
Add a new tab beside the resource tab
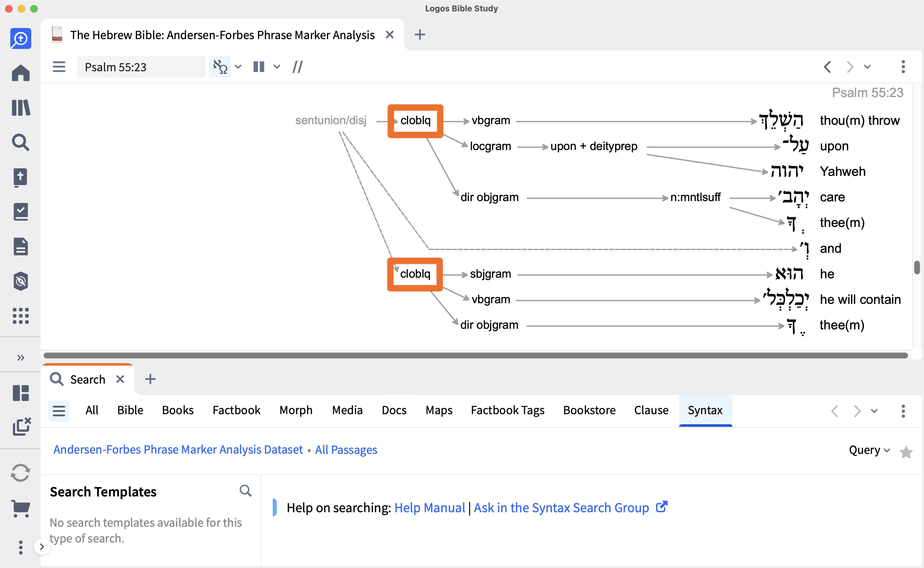[x=419, y=35]
